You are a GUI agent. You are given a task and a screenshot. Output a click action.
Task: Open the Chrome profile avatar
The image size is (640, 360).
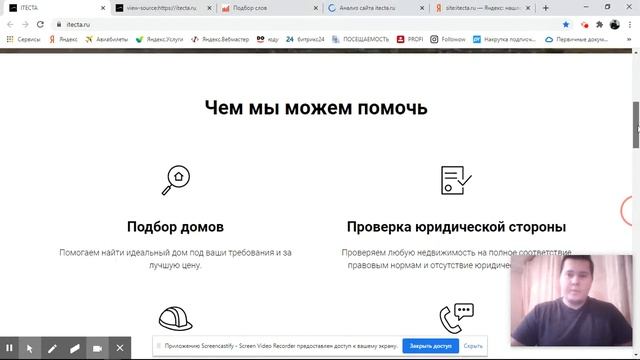coord(615,24)
